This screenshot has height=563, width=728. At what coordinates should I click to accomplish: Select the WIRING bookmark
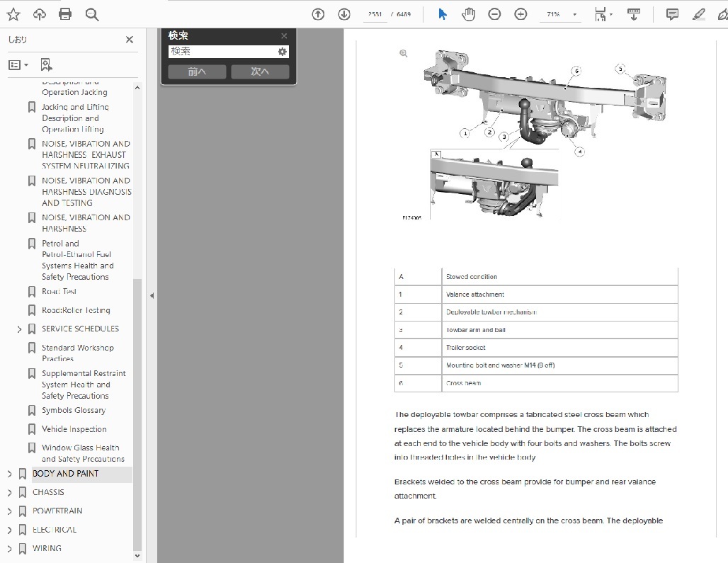pyautogui.click(x=47, y=548)
